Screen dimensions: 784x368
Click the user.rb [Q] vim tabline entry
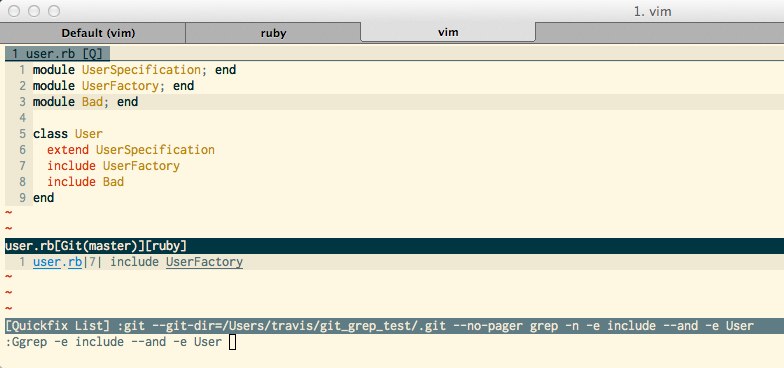(x=57, y=54)
